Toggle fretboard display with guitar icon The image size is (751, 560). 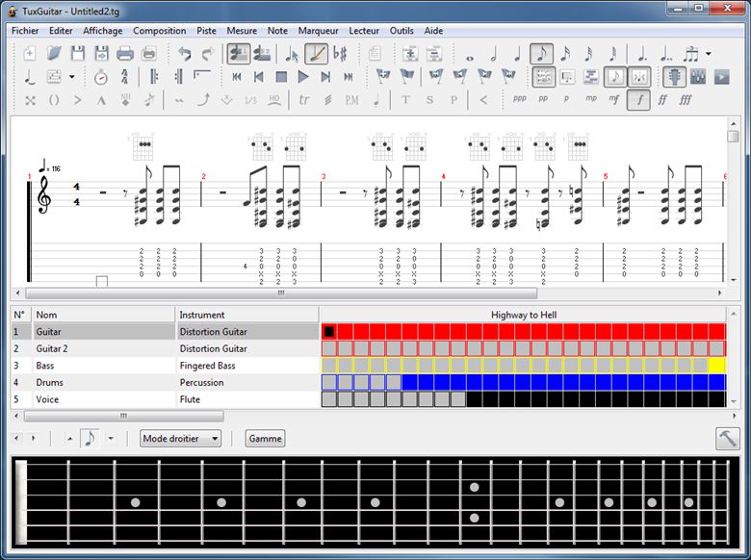(x=674, y=77)
